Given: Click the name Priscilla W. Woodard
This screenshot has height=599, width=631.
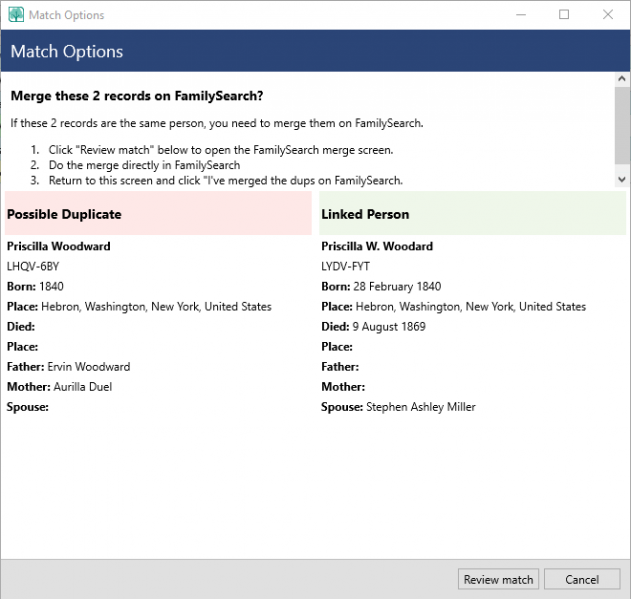Looking at the screenshot, I should coord(378,246).
